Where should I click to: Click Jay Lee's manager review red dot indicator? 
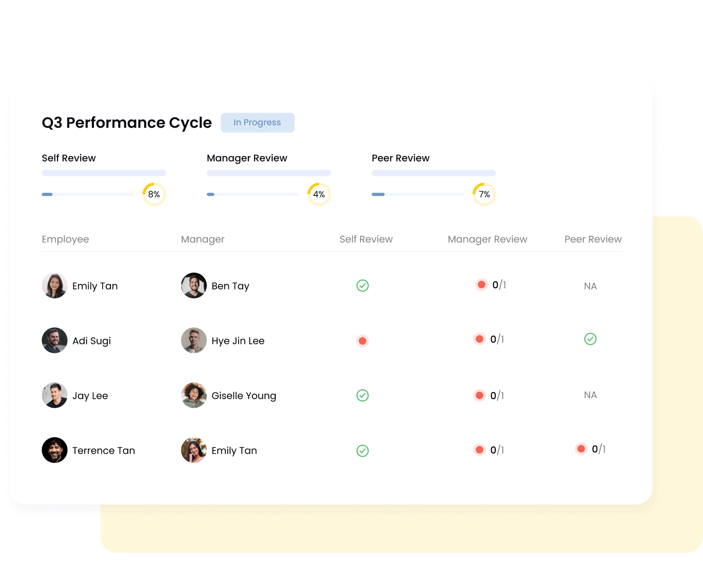tap(480, 395)
